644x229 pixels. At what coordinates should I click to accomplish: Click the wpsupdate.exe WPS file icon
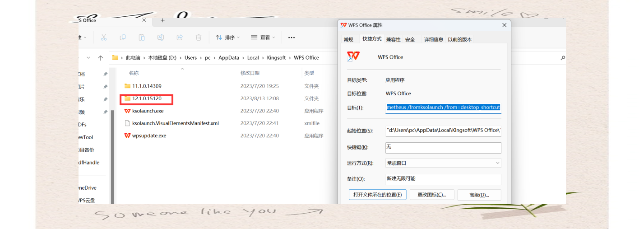coord(127,136)
